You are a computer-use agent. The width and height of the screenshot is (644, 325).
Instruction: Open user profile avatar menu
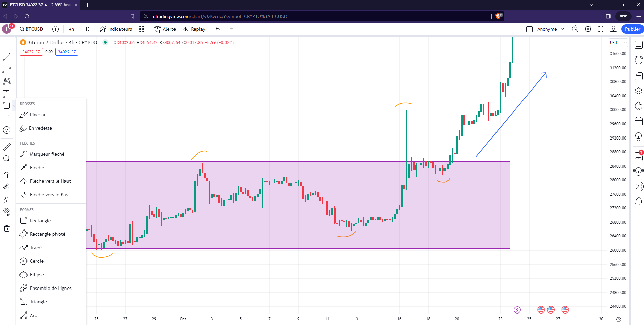click(x=7, y=29)
